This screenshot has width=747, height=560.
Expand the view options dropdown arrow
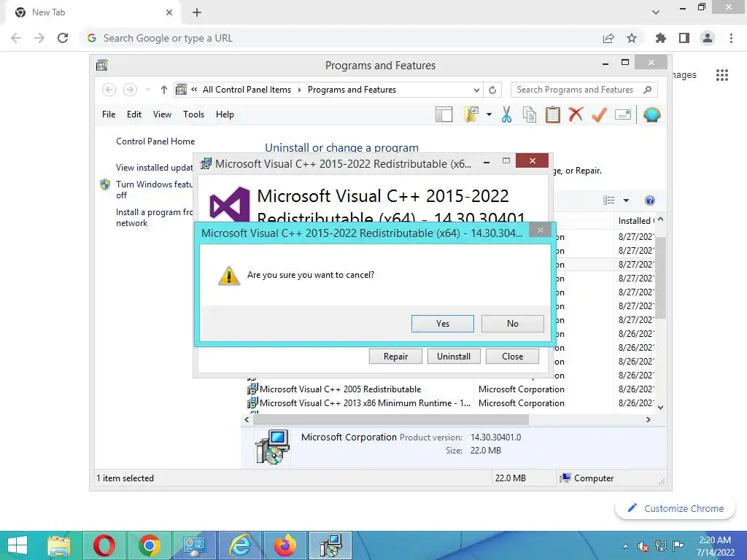click(x=626, y=201)
